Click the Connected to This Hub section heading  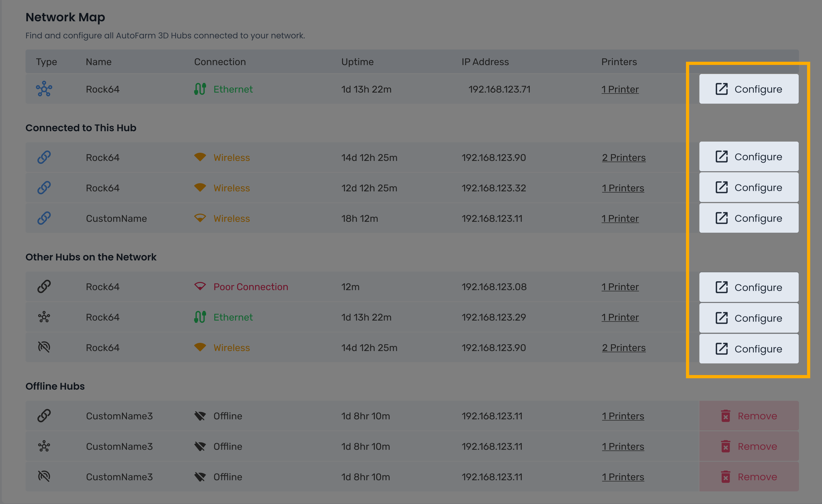tap(81, 128)
